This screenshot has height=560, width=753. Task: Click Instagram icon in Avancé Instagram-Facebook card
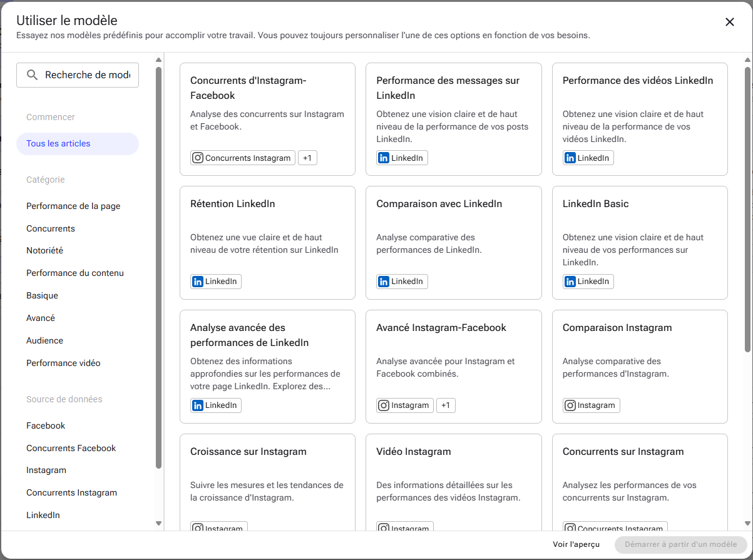tap(384, 405)
